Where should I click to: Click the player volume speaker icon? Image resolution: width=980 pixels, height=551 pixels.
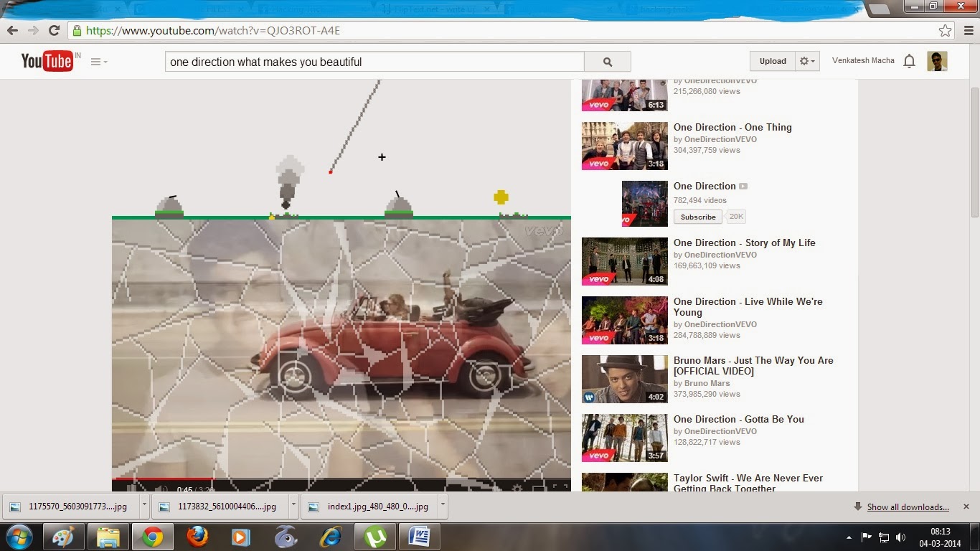[x=161, y=489]
